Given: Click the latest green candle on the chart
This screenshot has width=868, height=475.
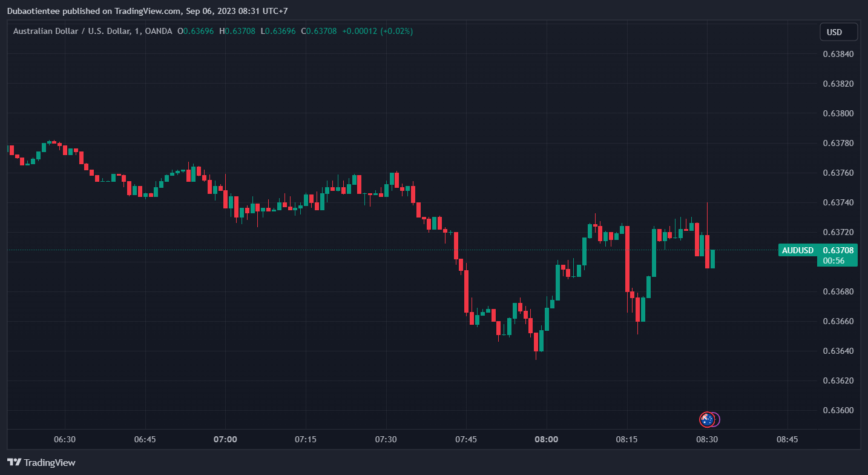Looking at the screenshot, I should [712, 259].
